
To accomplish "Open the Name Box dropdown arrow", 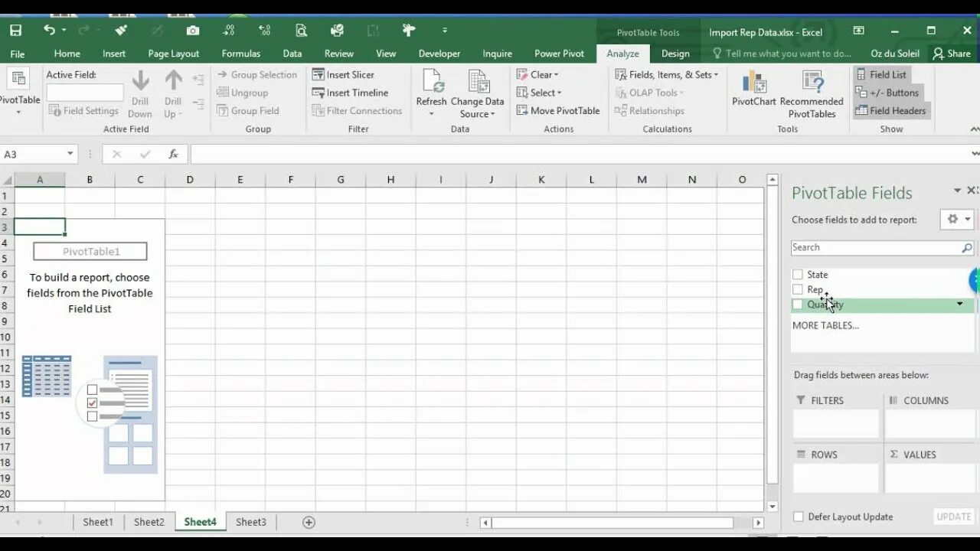I will (70, 154).
